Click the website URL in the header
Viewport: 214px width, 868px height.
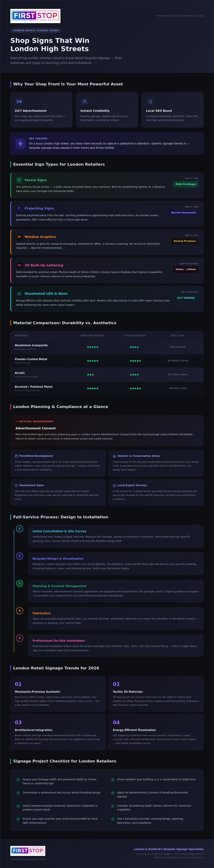click(180, 16)
